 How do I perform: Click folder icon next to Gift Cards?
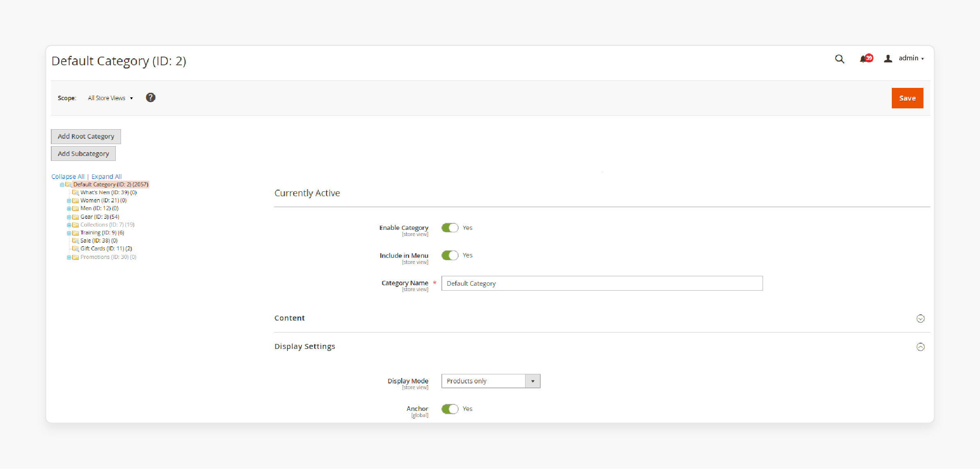click(x=75, y=249)
